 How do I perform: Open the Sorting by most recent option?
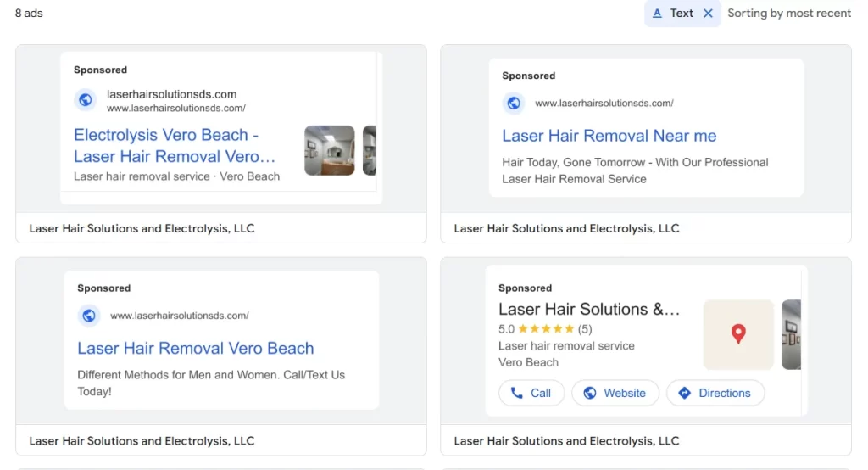pyautogui.click(x=788, y=14)
